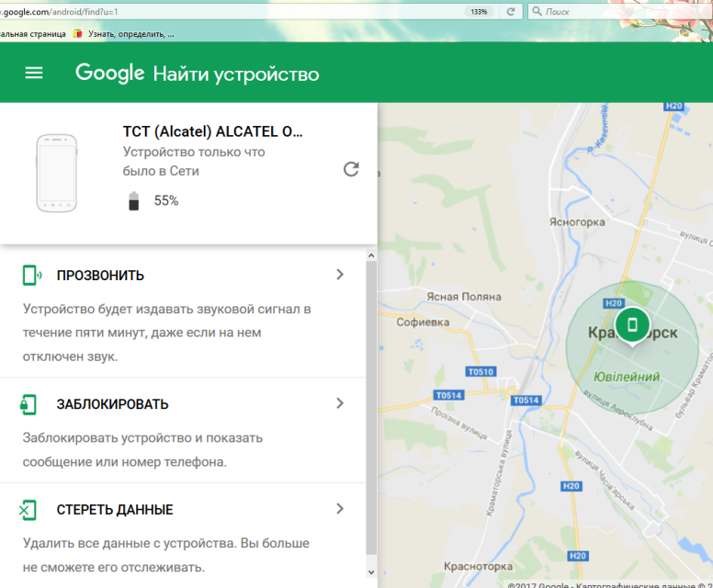
Task: Click the 'вулиця Аероклубна' street label
Action: tap(618, 410)
